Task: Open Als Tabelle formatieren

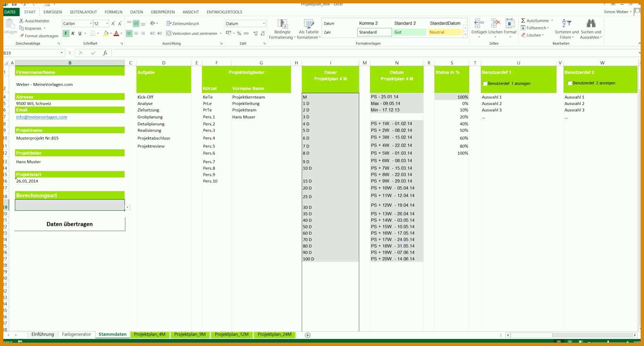Action: point(309,29)
